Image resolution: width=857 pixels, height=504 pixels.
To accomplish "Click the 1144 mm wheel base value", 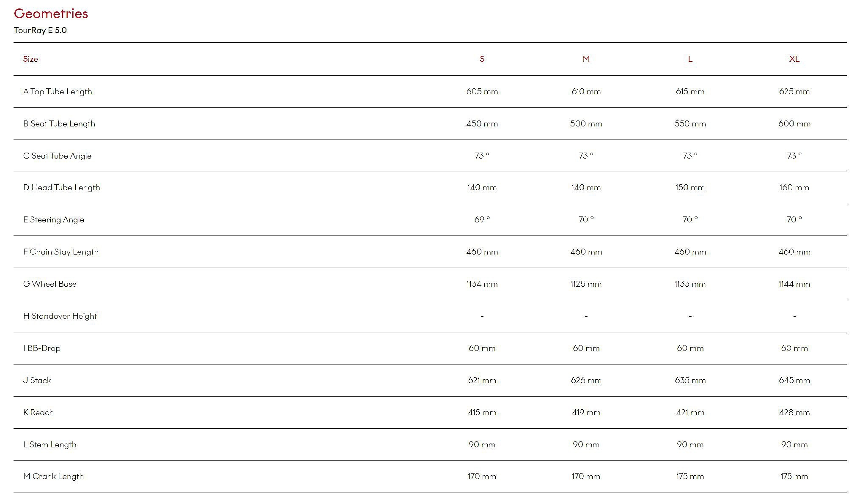I will [x=794, y=284].
